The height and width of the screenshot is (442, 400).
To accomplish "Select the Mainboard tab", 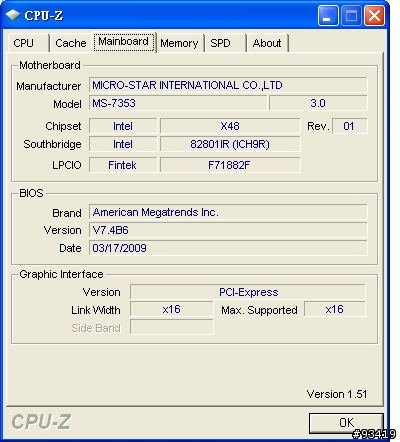I will 124,42.
